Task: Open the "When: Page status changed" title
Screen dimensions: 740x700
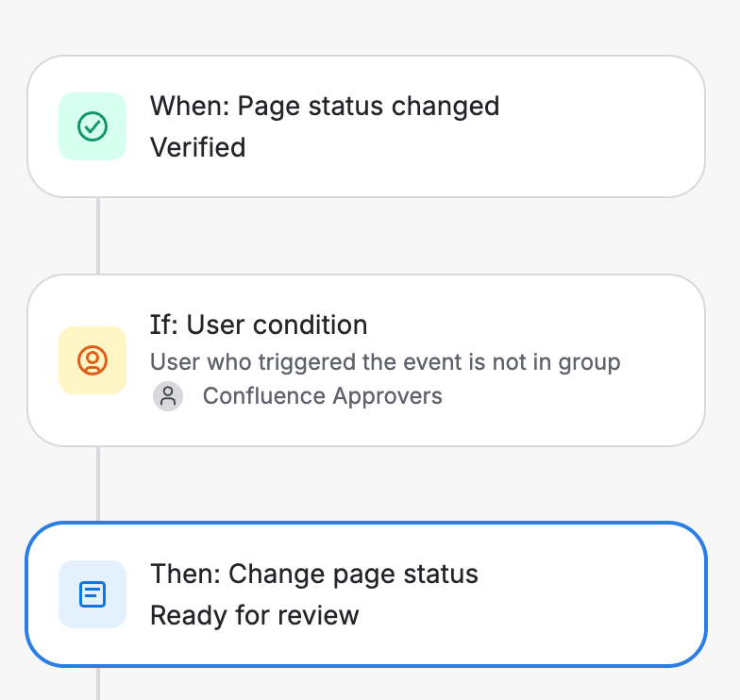Action: [325, 106]
